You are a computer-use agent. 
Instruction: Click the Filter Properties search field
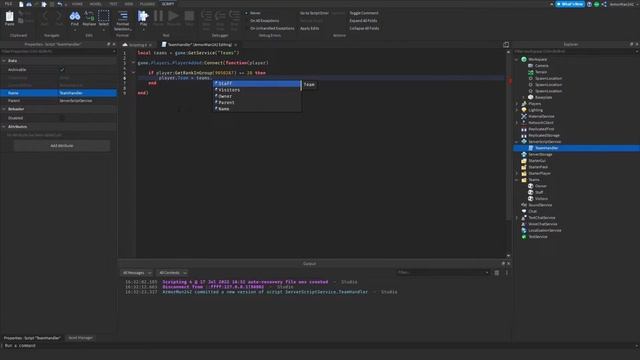[x=57, y=51]
